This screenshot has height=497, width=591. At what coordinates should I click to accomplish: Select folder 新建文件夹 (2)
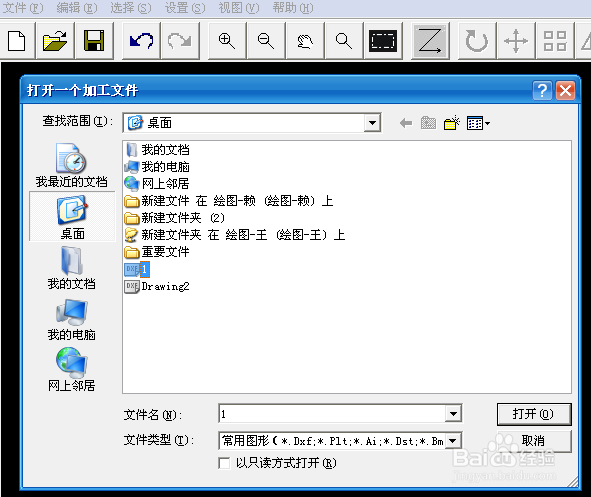(175, 218)
